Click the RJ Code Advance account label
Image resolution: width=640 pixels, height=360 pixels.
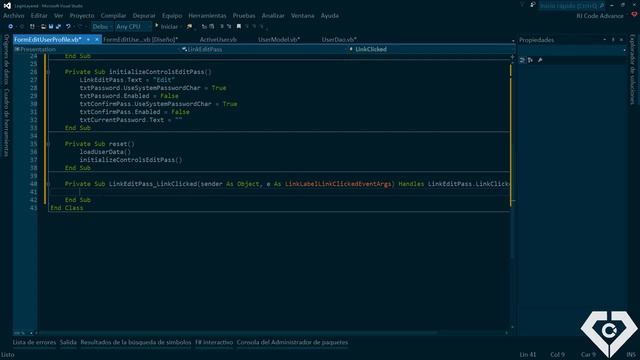600,16
